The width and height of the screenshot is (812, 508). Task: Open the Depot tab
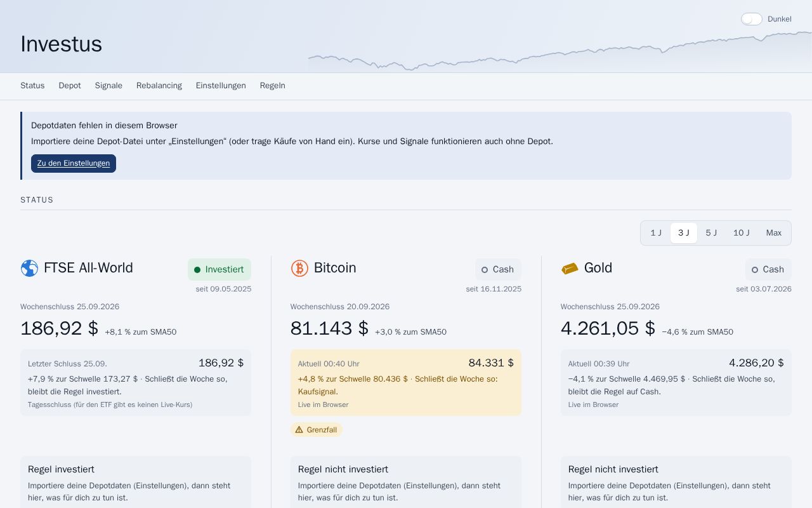[70, 86]
